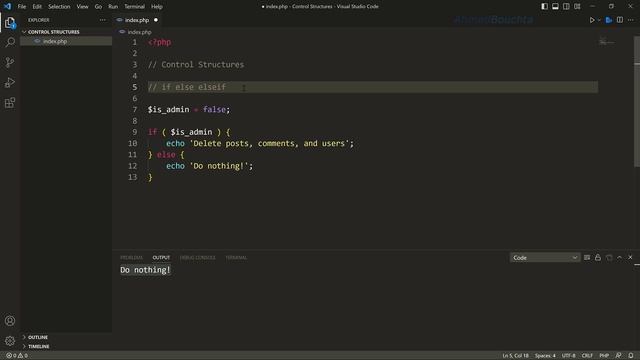Click the echo 'Do nothing!' code line
Image resolution: width=640 pixels, height=360 pixels.
(x=209, y=166)
